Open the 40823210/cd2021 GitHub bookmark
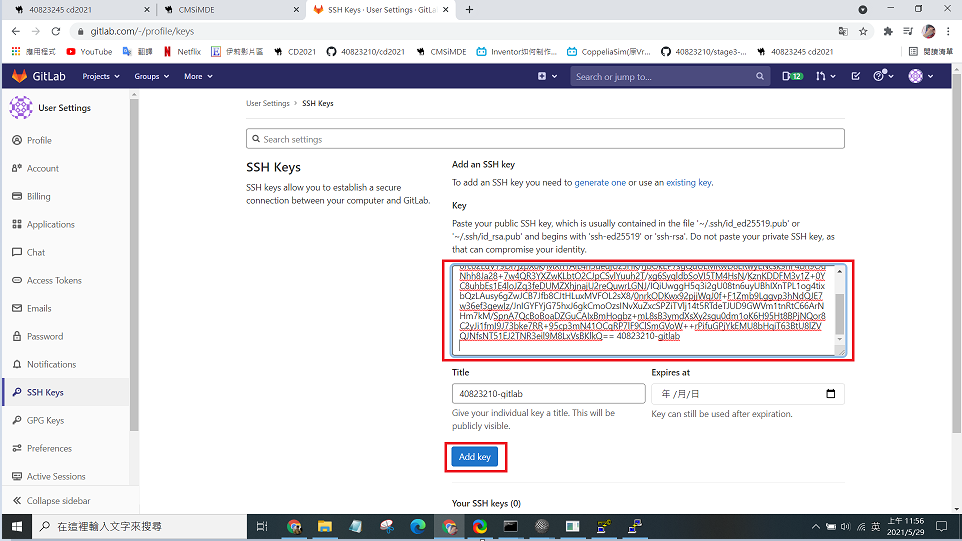This screenshot has height=541, width=962. tap(366, 52)
